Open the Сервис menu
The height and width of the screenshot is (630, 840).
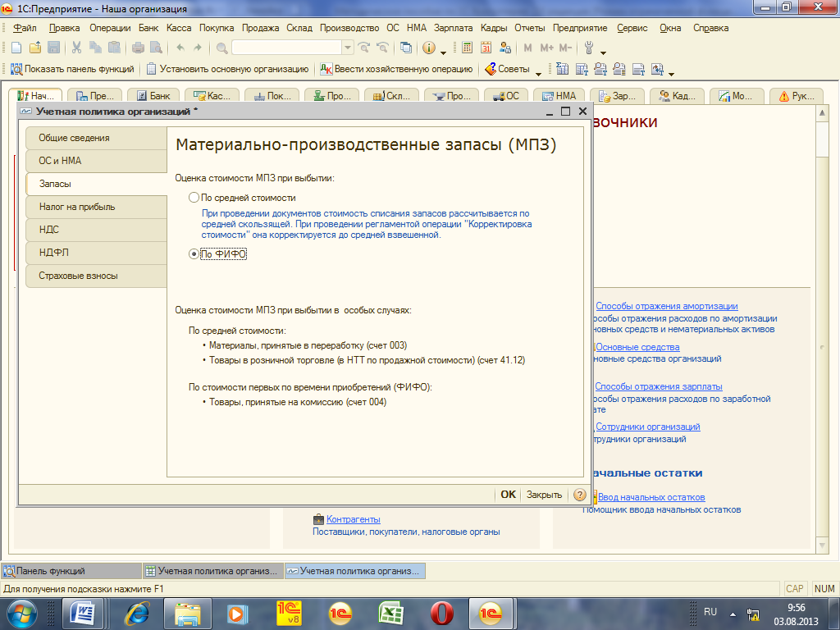click(632, 28)
